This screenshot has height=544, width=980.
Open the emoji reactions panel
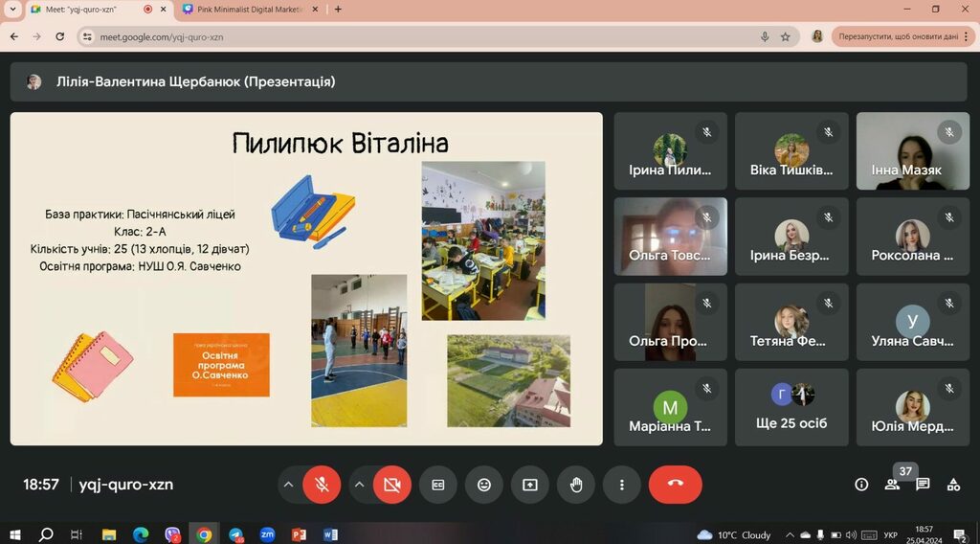tap(483, 485)
